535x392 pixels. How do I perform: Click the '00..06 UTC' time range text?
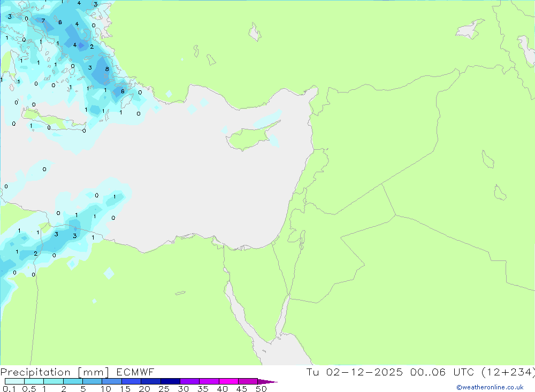[x=443, y=372]
